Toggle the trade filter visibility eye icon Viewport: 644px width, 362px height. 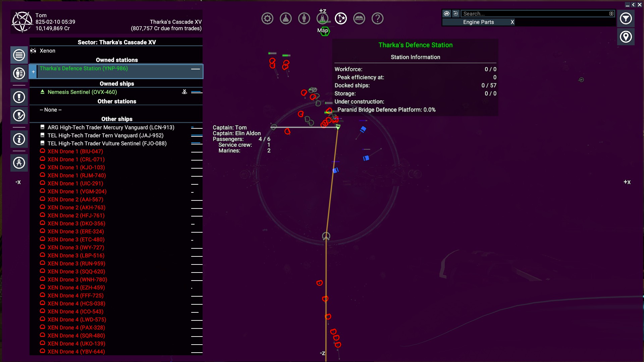click(446, 14)
